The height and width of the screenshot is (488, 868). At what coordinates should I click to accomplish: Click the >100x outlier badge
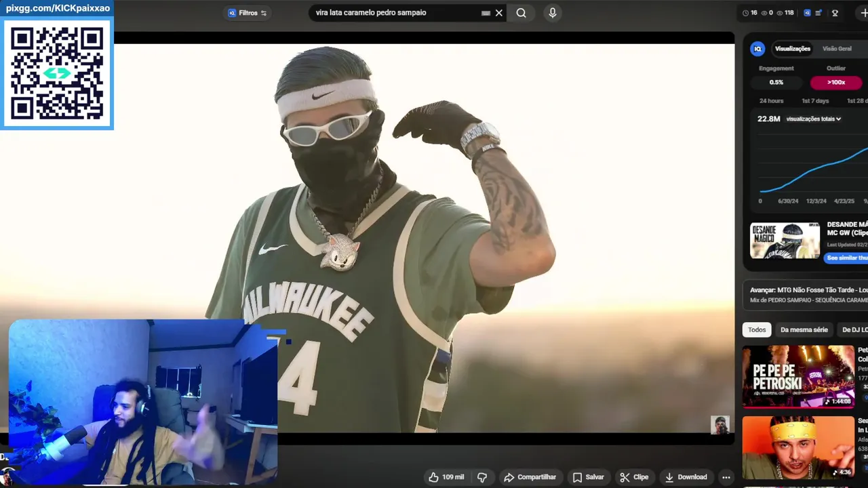836,82
